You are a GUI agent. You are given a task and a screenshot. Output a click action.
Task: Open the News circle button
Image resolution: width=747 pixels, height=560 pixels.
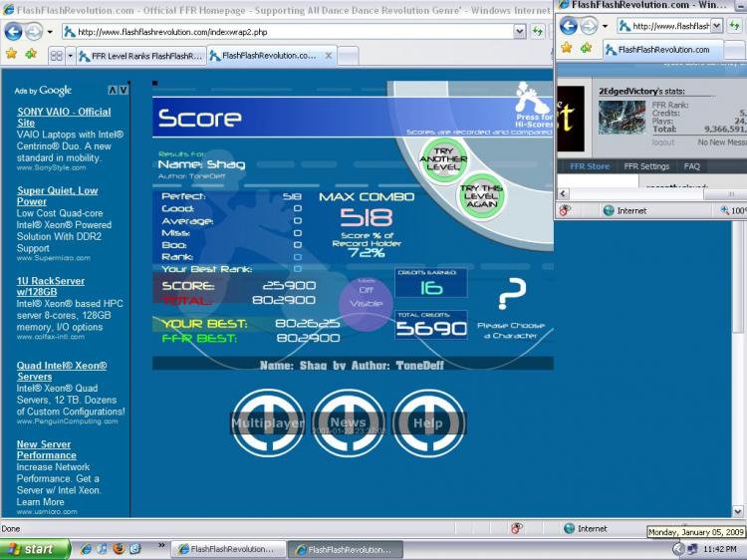(349, 423)
